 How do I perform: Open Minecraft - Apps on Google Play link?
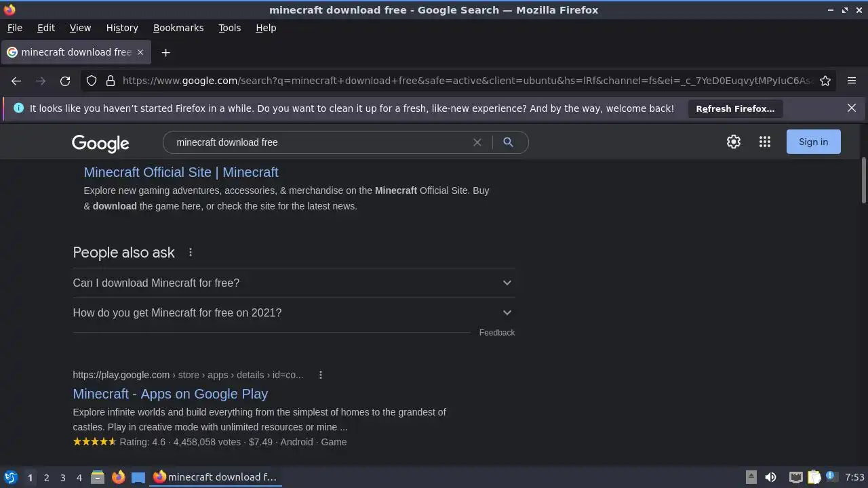pos(170,394)
